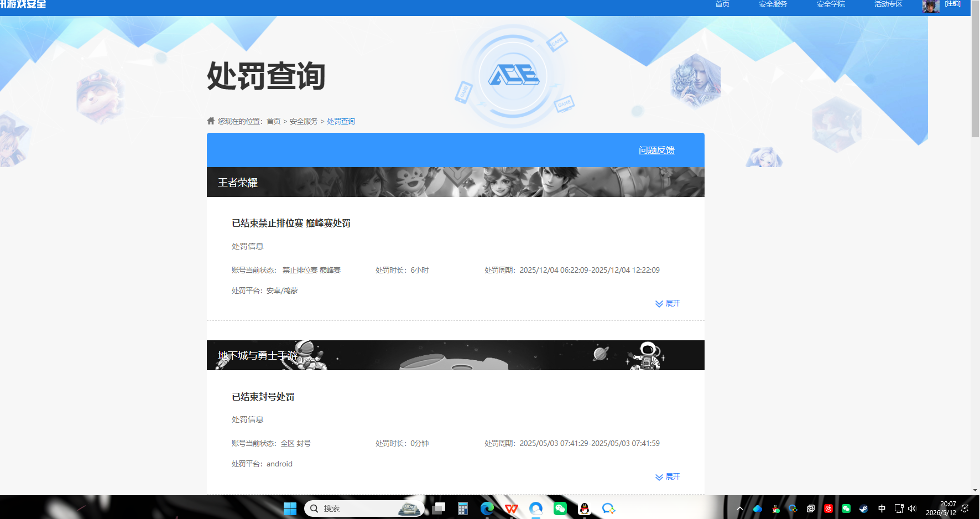Click the WeChat tray icon
The image size is (980, 519).
[x=846, y=508]
